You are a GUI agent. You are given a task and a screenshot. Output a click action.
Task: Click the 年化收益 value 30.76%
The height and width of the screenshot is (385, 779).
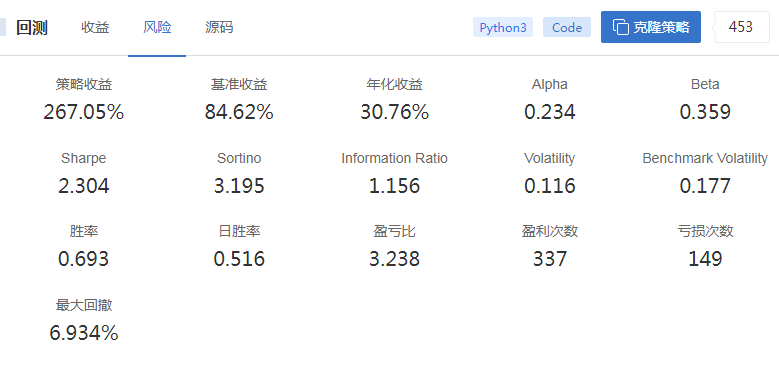tap(394, 112)
